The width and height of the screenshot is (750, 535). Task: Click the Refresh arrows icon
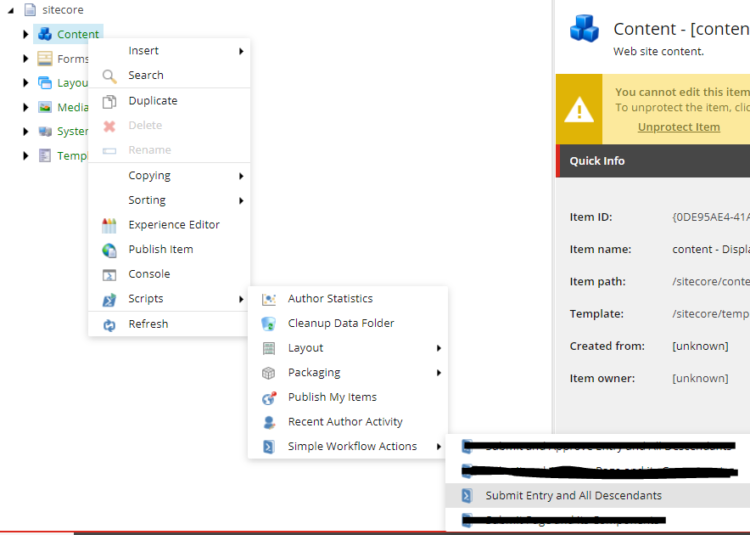(109, 324)
